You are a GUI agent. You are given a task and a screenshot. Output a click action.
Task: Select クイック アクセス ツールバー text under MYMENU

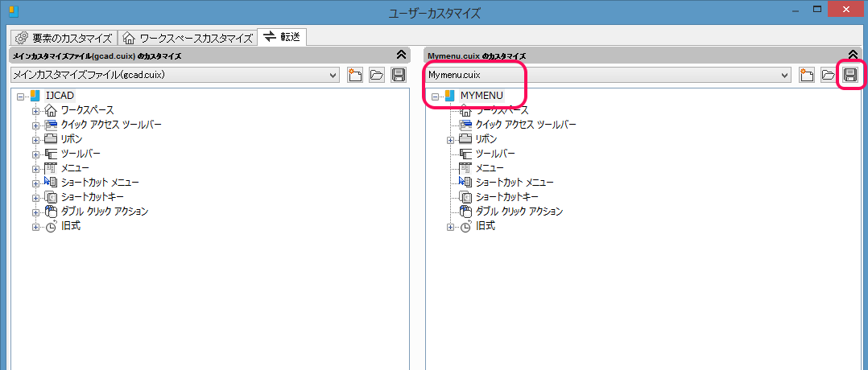[x=525, y=125]
